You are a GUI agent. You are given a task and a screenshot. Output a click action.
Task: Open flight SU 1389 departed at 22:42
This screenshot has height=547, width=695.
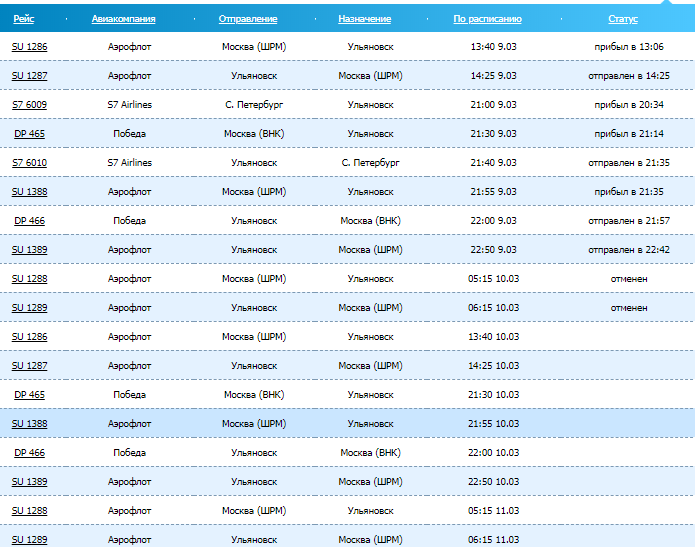[x=29, y=249]
